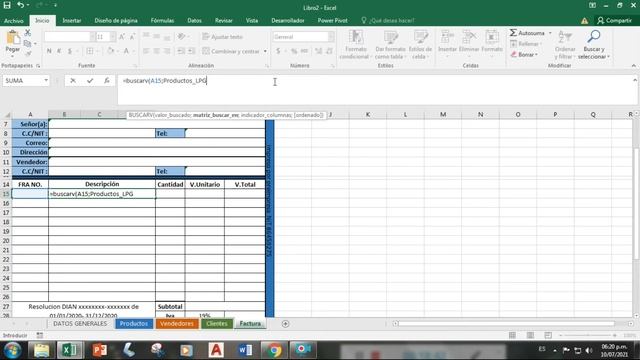Viewport: 640px width, 360px height.
Task: Click the Subtotal cell
Action: tap(170, 307)
